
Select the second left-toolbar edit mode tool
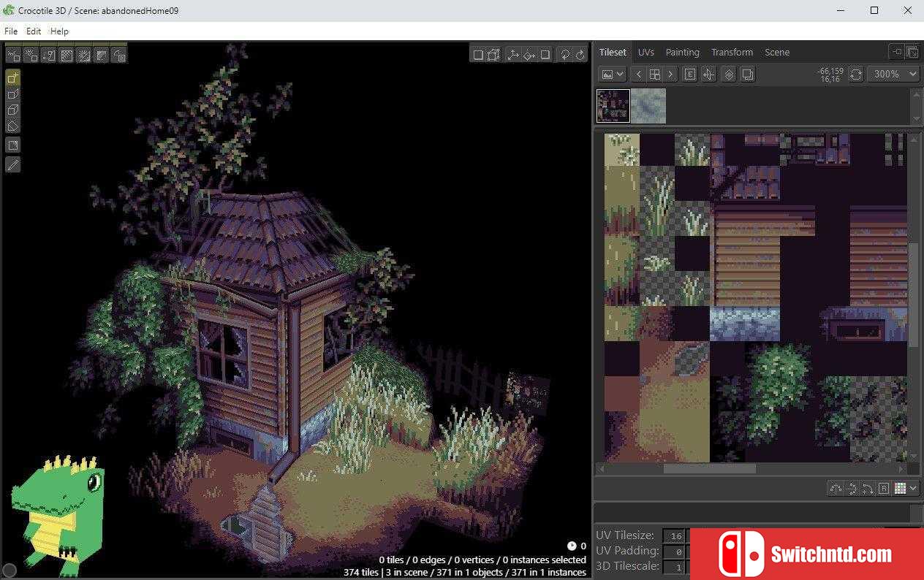point(13,94)
